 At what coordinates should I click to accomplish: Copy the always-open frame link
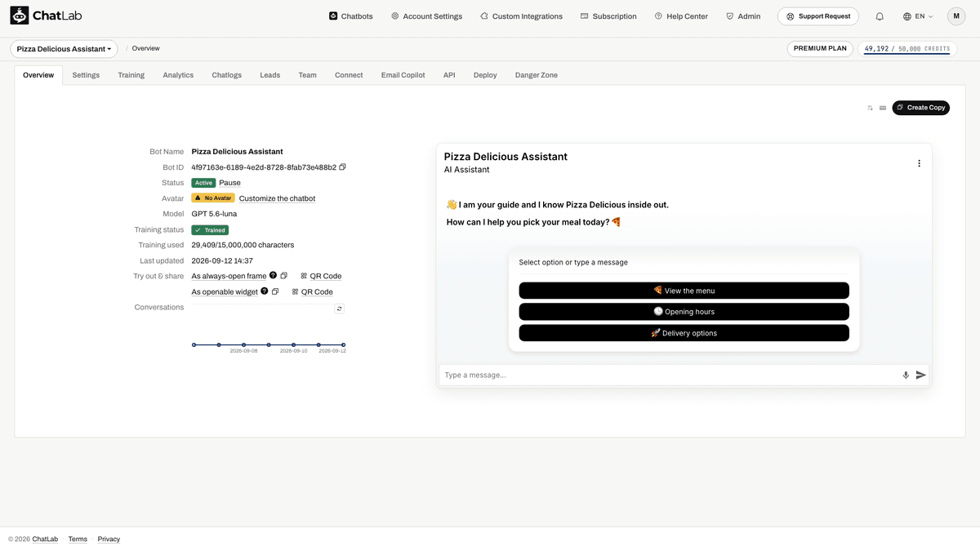point(284,276)
